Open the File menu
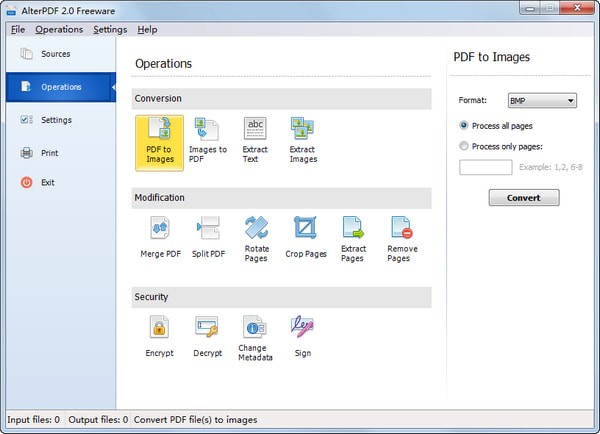The height and width of the screenshot is (434, 600). [18, 30]
